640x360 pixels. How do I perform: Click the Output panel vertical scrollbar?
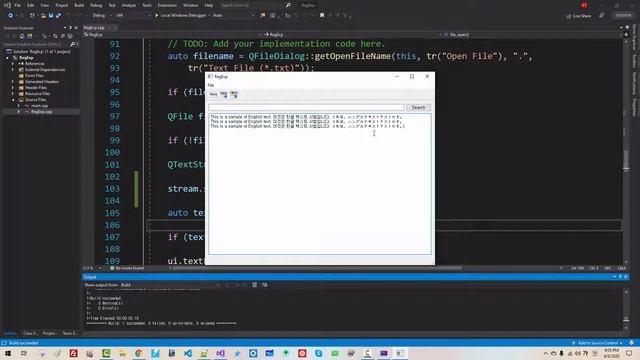[626, 310]
